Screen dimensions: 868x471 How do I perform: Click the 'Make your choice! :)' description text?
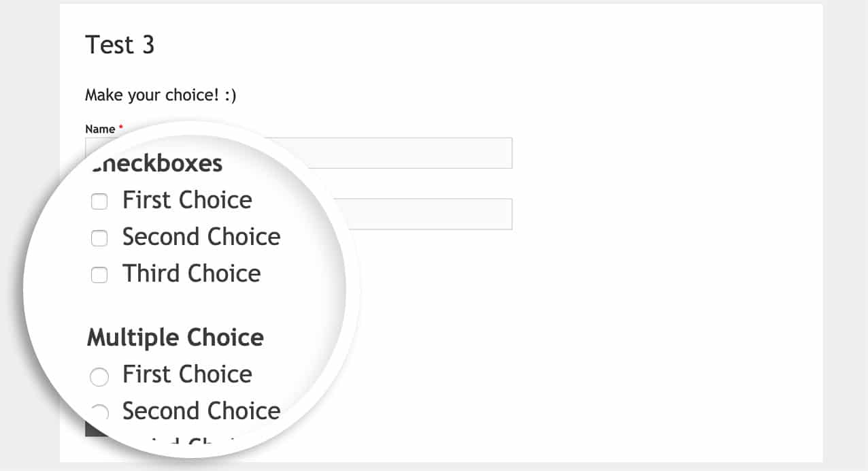[x=160, y=95]
